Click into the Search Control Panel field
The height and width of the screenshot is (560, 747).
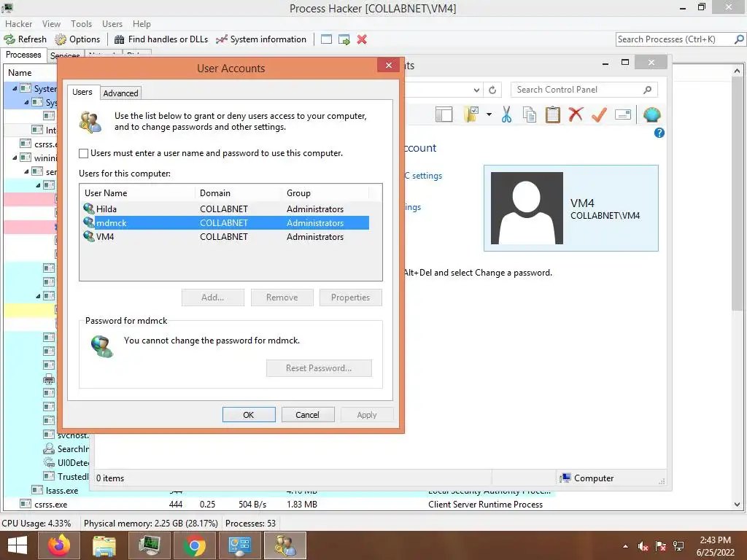coord(576,90)
